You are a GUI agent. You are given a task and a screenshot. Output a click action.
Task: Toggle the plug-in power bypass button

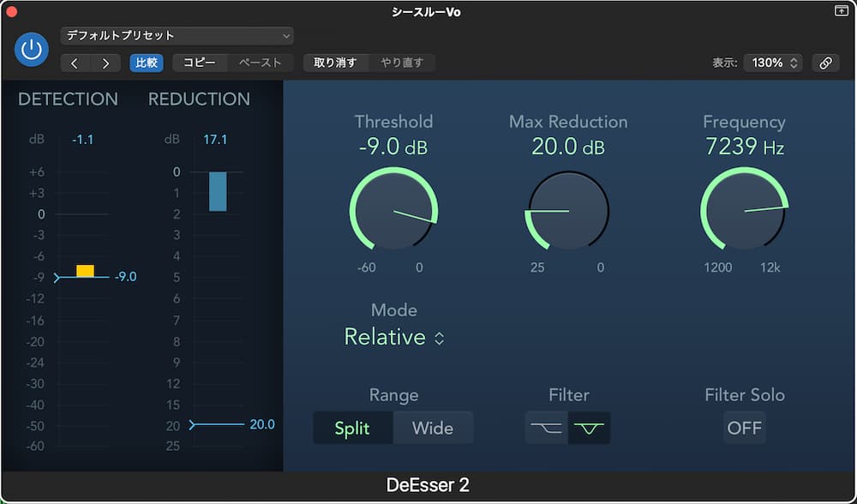pos(31,49)
